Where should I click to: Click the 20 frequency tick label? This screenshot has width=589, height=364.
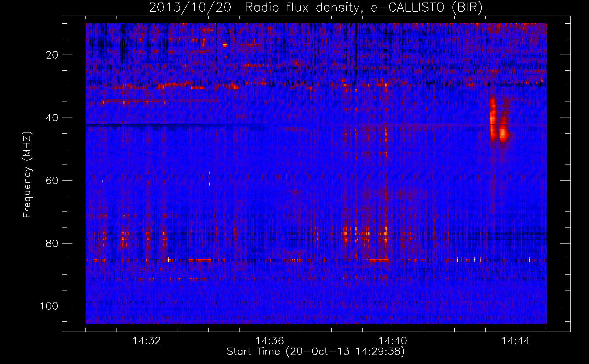tap(52, 55)
